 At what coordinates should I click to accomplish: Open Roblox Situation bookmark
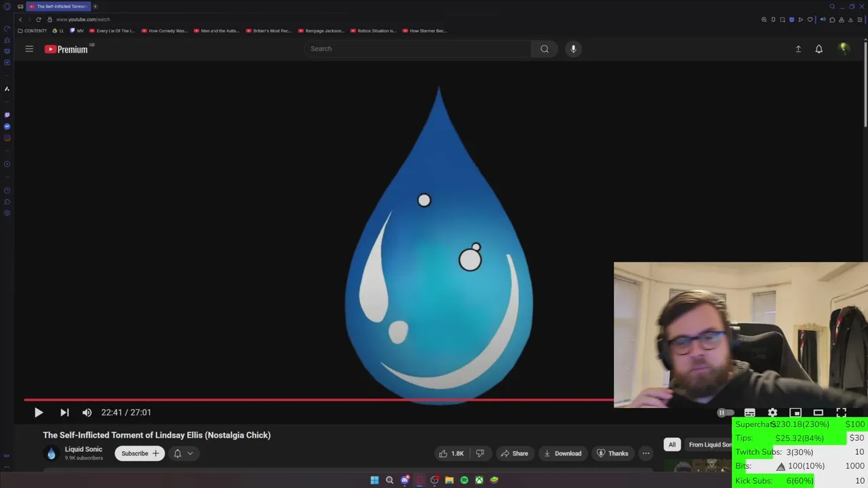click(x=374, y=30)
